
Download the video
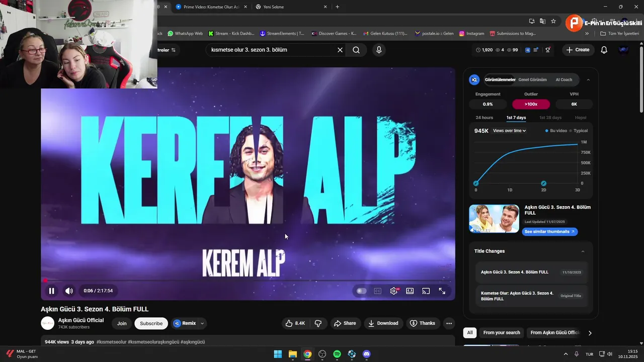point(383,323)
